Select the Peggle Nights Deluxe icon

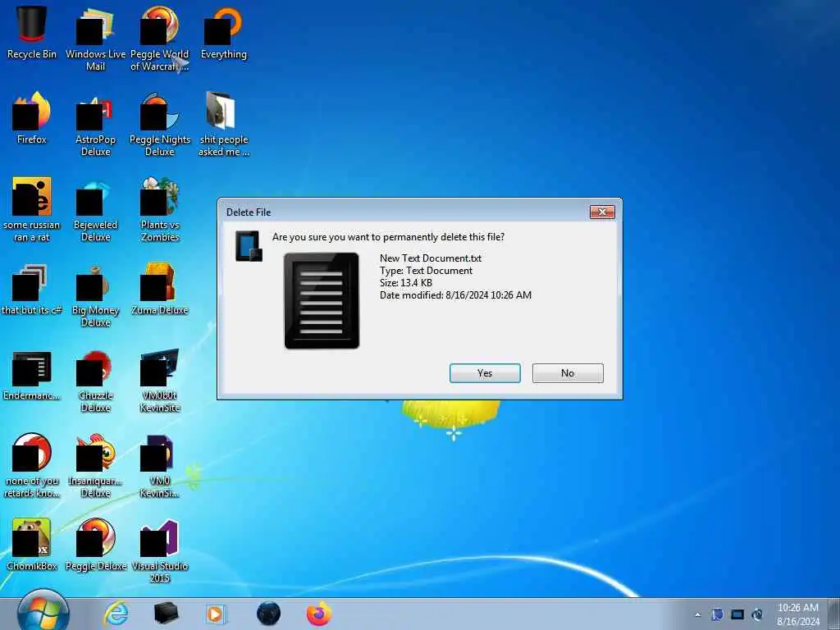160,125
